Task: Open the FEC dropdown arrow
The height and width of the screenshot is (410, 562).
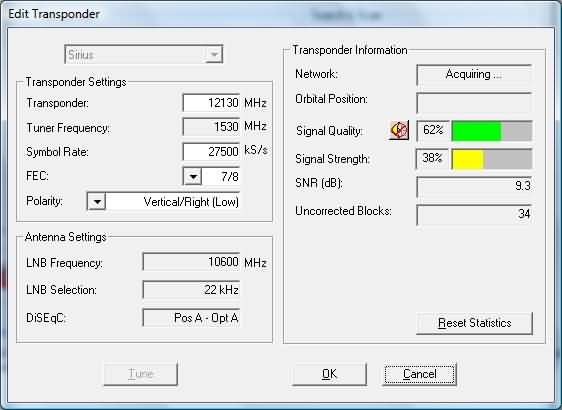Action: 193,176
